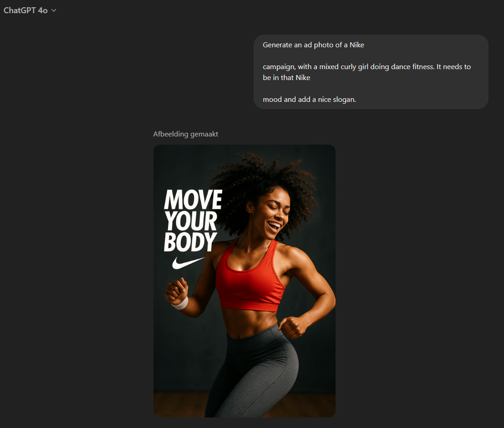This screenshot has height=428, width=504.
Task: Click the 'Generate an ad photo' prompt line
Action: [x=313, y=45]
